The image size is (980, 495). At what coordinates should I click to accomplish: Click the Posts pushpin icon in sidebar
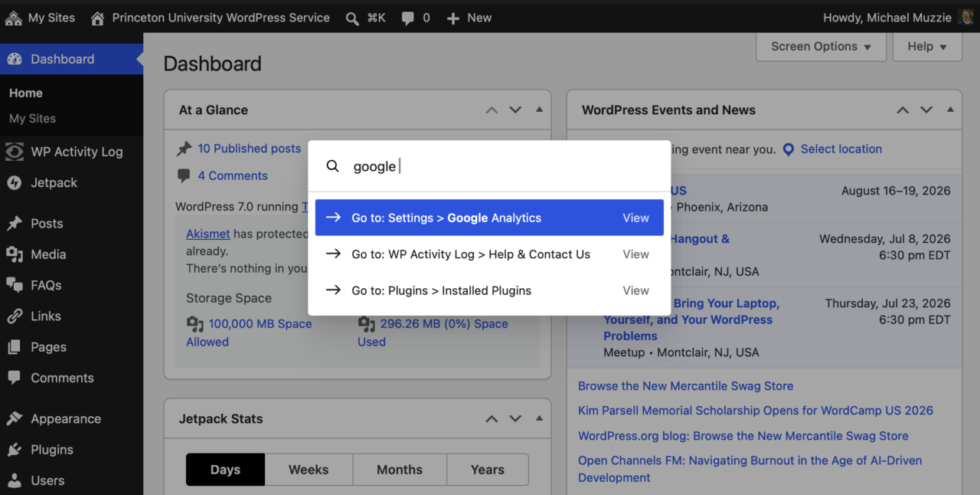tap(14, 223)
